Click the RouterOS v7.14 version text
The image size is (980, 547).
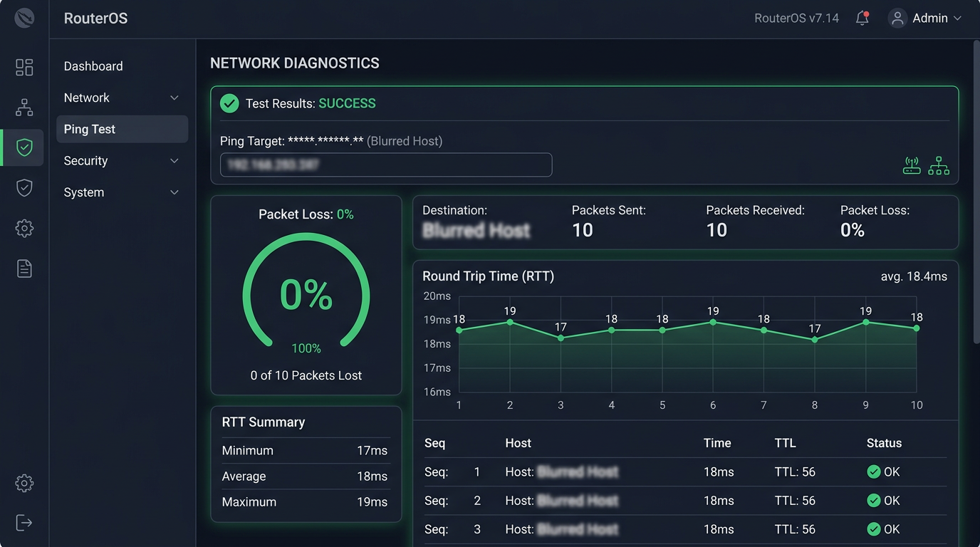tap(796, 19)
